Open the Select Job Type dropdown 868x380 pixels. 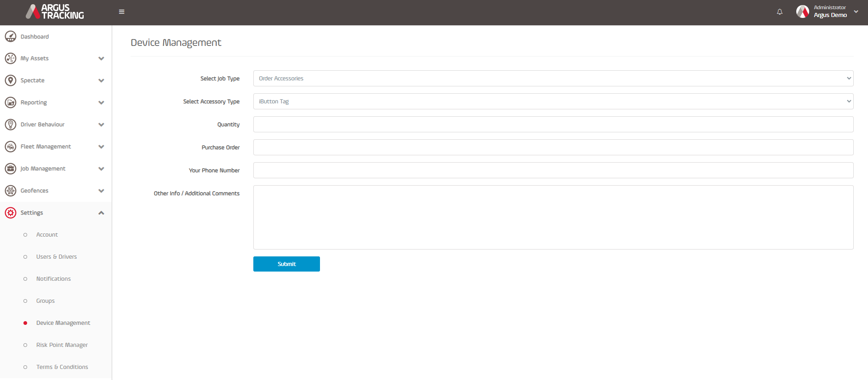553,79
